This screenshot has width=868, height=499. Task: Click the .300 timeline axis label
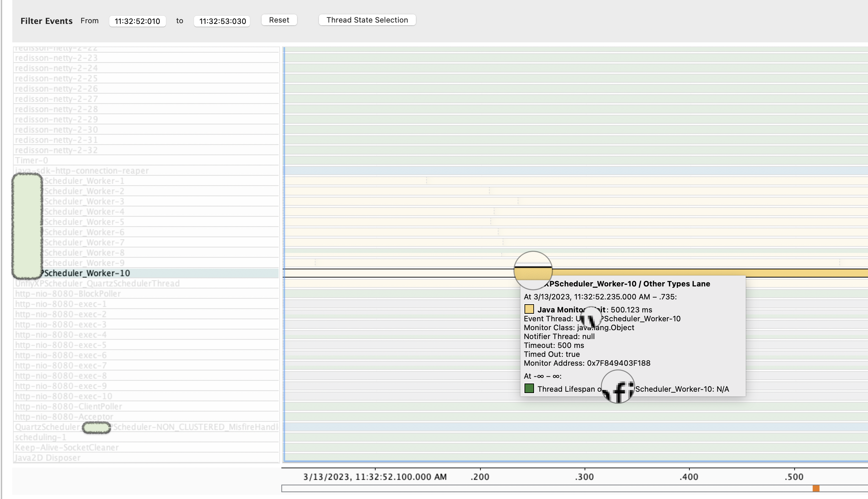point(584,477)
